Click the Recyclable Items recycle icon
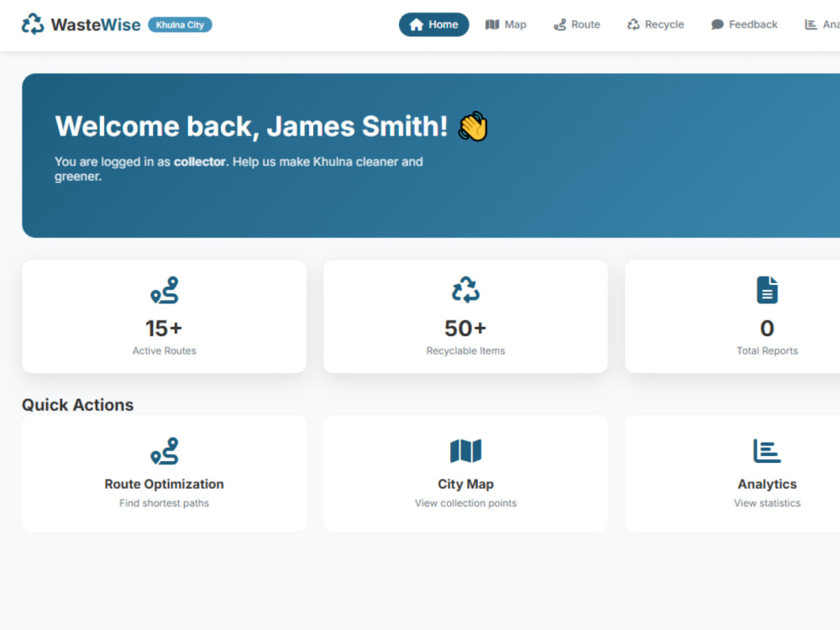This screenshot has width=840, height=630. tap(465, 290)
